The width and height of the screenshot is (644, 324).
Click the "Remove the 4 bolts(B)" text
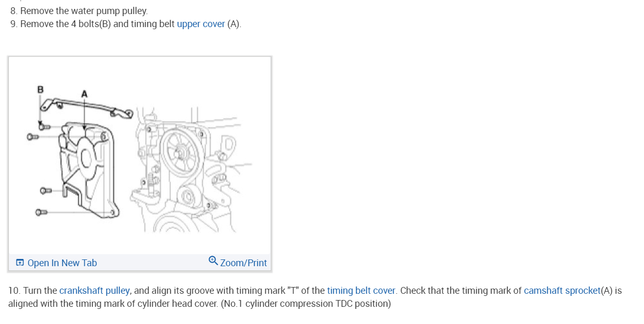(66, 24)
